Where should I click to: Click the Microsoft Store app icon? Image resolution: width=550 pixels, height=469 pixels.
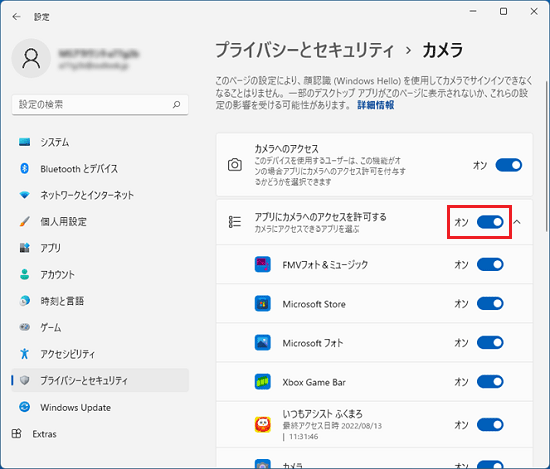tap(262, 304)
